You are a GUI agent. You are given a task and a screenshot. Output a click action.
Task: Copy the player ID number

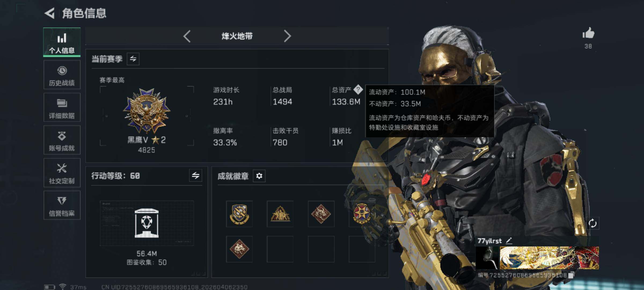(x=571, y=275)
